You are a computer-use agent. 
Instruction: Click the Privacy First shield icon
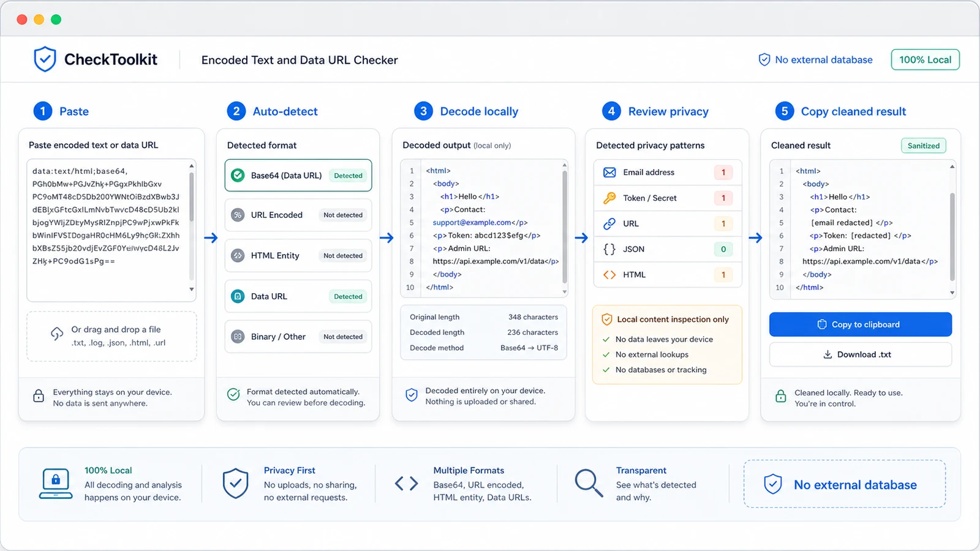tap(235, 484)
